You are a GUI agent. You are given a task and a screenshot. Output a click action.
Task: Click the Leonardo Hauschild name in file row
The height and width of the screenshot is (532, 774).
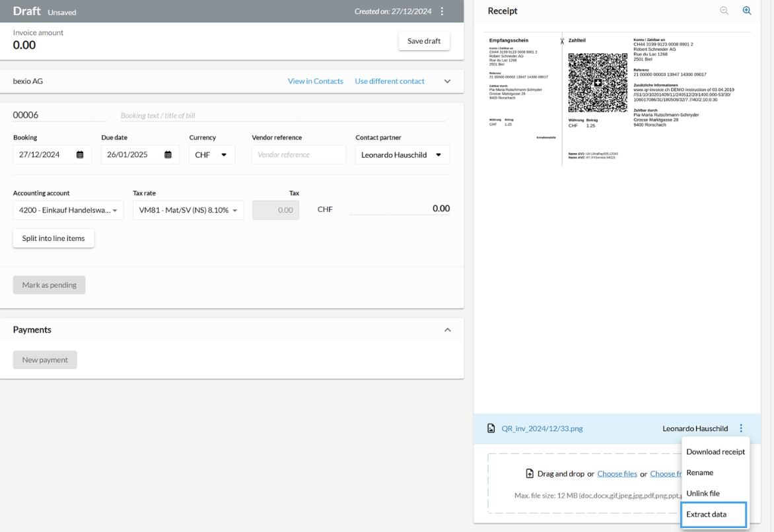(x=695, y=428)
